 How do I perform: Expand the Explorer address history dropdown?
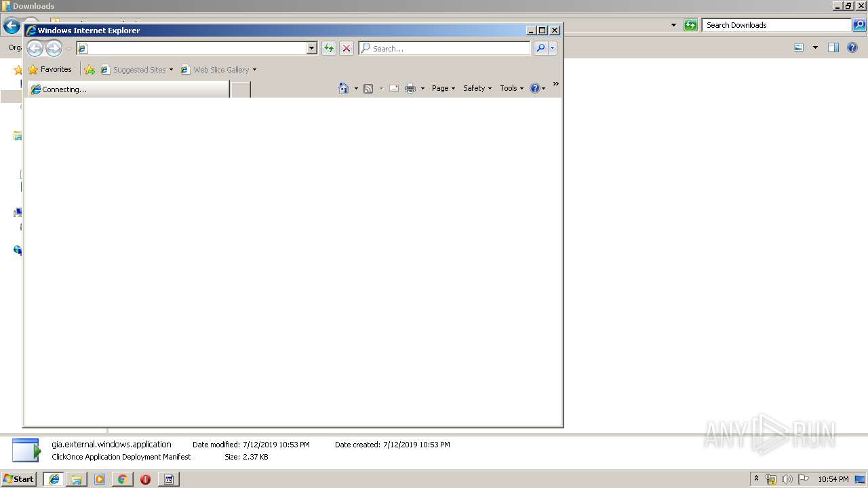click(673, 25)
